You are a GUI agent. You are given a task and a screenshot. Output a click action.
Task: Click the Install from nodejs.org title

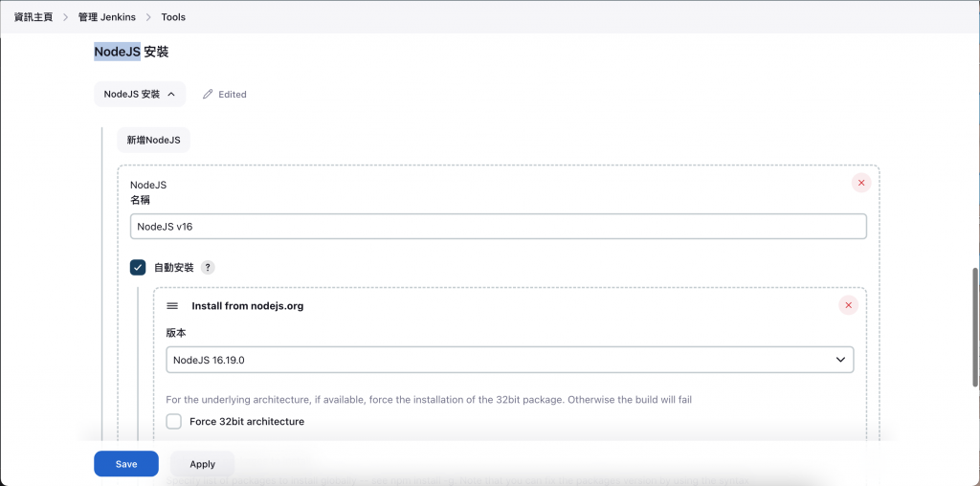click(248, 306)
